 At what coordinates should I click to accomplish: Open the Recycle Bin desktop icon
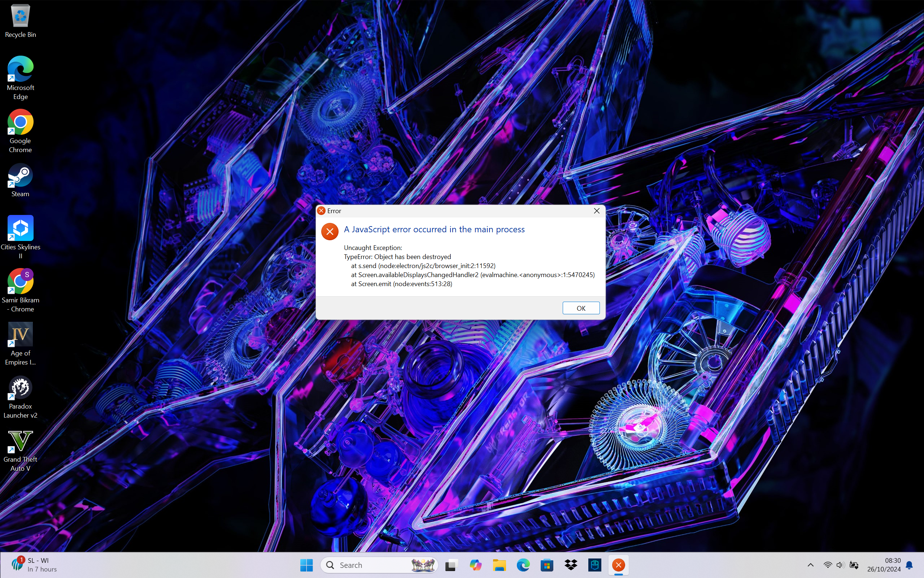(x=20, y=21)
